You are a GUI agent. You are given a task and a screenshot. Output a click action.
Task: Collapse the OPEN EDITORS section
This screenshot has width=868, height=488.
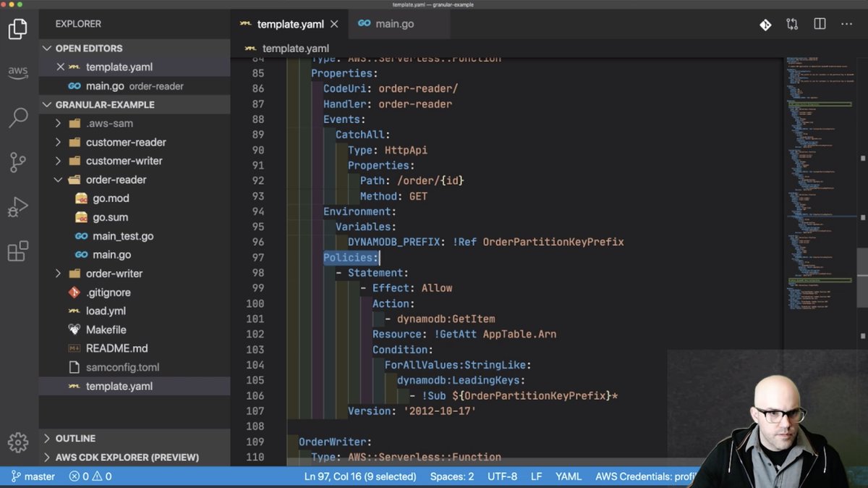click(80, 49)
